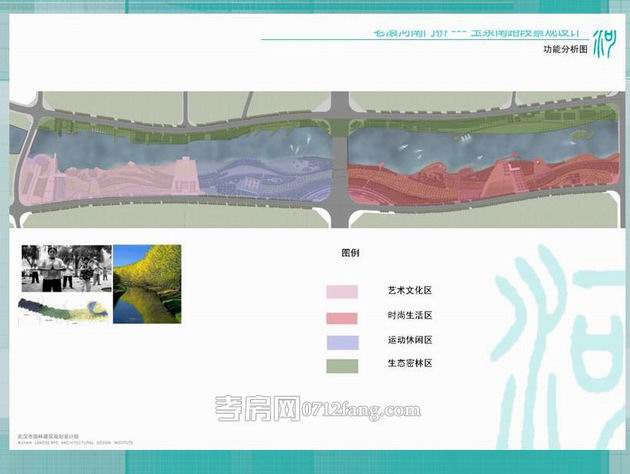Click the 图例 legend title
Image resolution: width=630 pixels, height=474 pixels.
tap(350, 254)
